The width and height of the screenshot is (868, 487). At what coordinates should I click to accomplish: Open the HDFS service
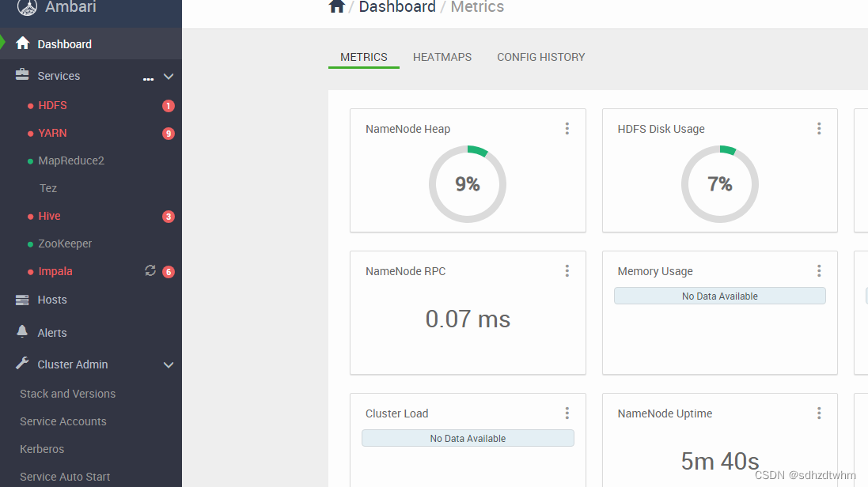pyautogui.click(x=52, y=105)
